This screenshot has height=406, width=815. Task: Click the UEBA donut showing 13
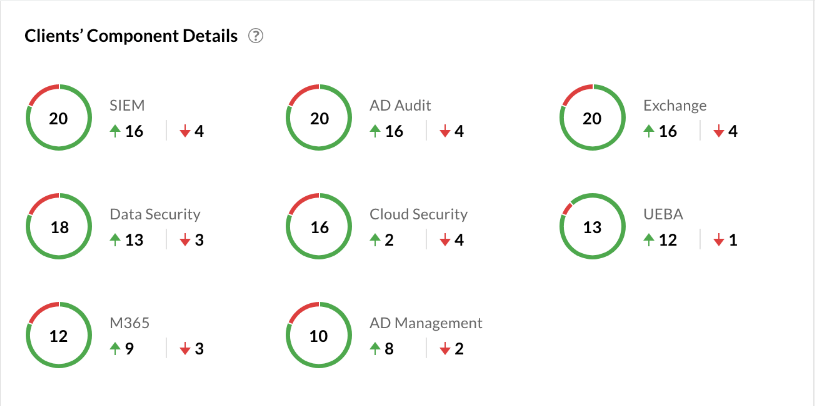click(x=592, y=227)
